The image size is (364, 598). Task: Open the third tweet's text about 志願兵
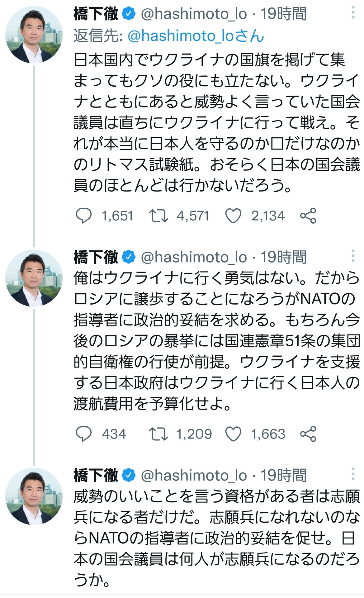[x=217, y=538]
